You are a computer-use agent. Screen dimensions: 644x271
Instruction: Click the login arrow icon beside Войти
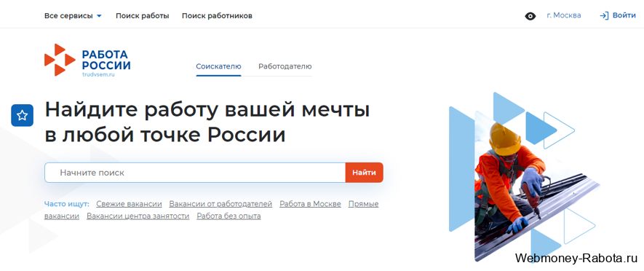[x=604, y=15]
